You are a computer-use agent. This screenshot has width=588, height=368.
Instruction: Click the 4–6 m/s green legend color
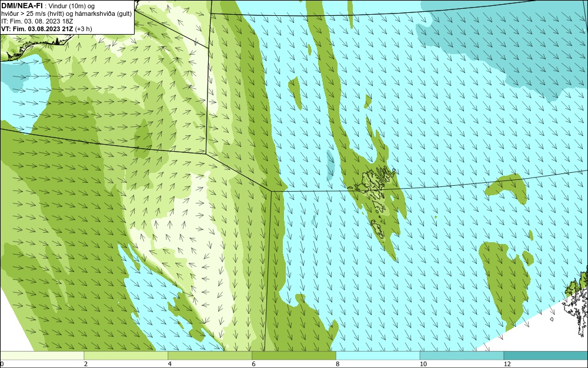click(210, 355)
